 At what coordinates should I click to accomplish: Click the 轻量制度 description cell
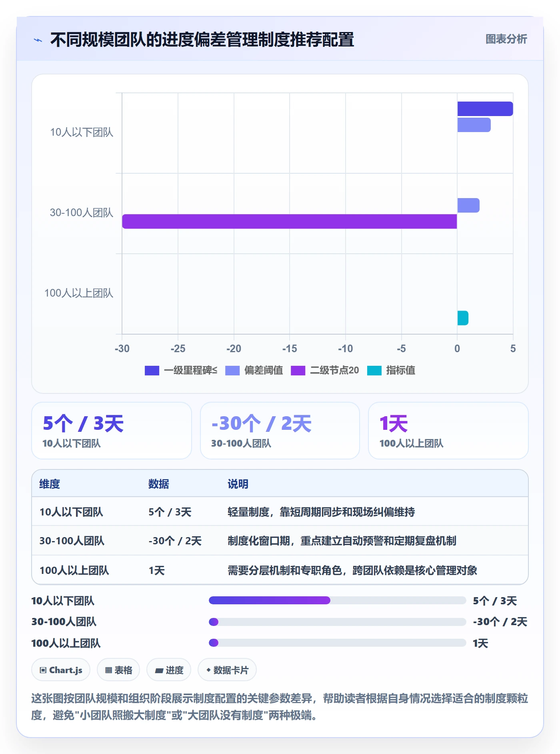point(321,512)
